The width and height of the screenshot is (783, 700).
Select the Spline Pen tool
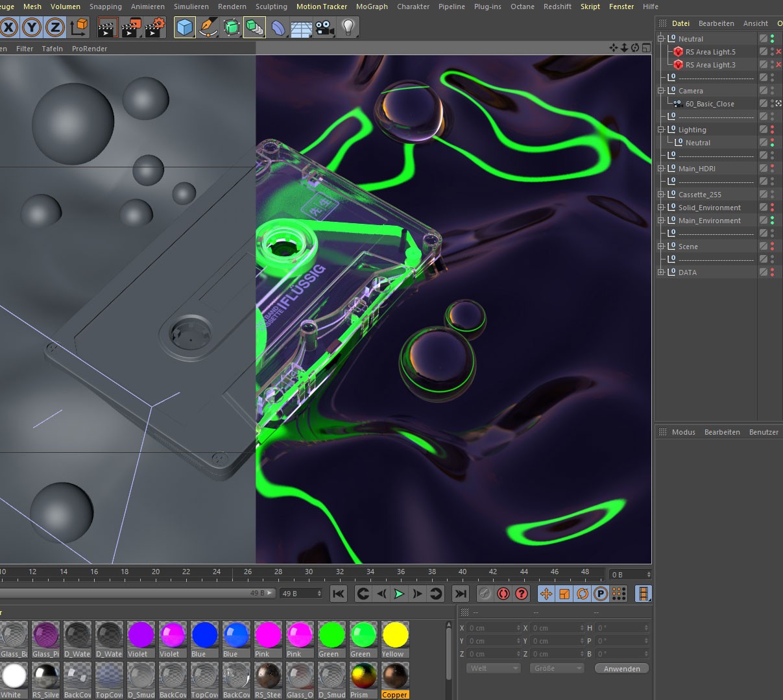[208, 28]
